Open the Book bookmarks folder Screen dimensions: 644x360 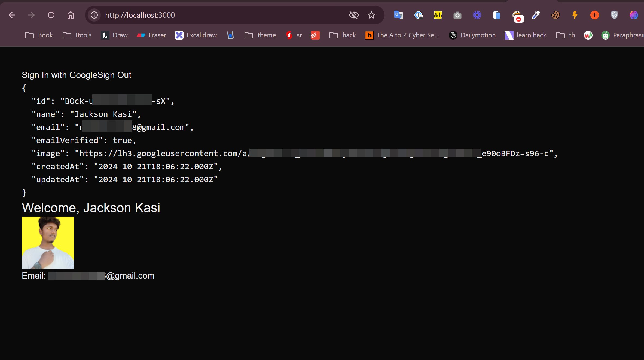[39, 35]
